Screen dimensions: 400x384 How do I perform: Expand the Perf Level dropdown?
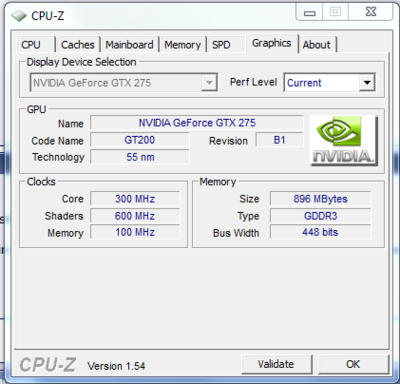click(367, 82)
